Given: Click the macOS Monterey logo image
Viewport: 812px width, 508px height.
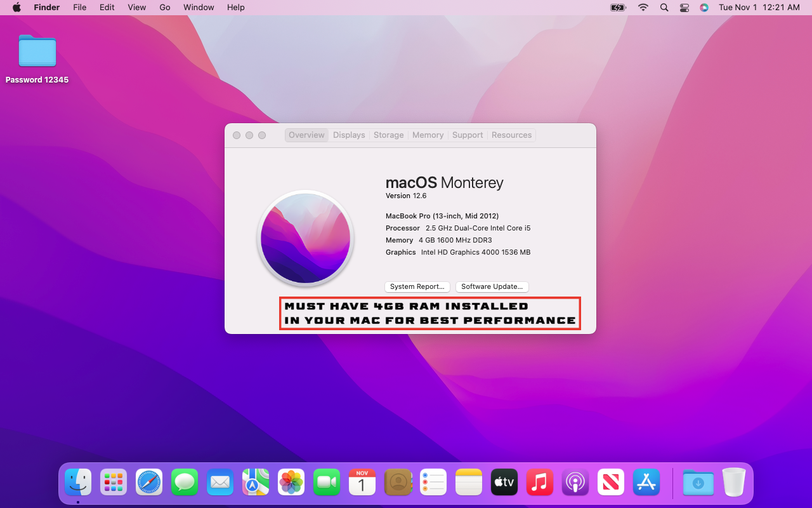Looking at the screenshot, I should click(305, 238).
